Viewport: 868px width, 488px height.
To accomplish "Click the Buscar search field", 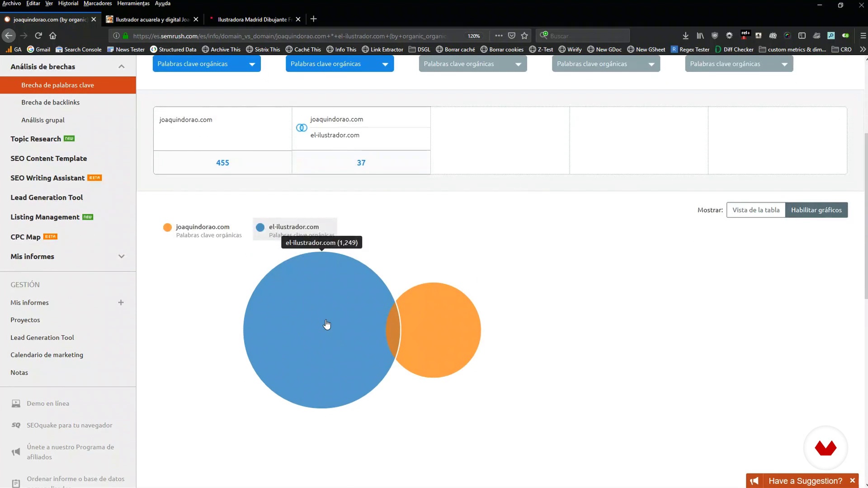I will [x=583, y=36].
